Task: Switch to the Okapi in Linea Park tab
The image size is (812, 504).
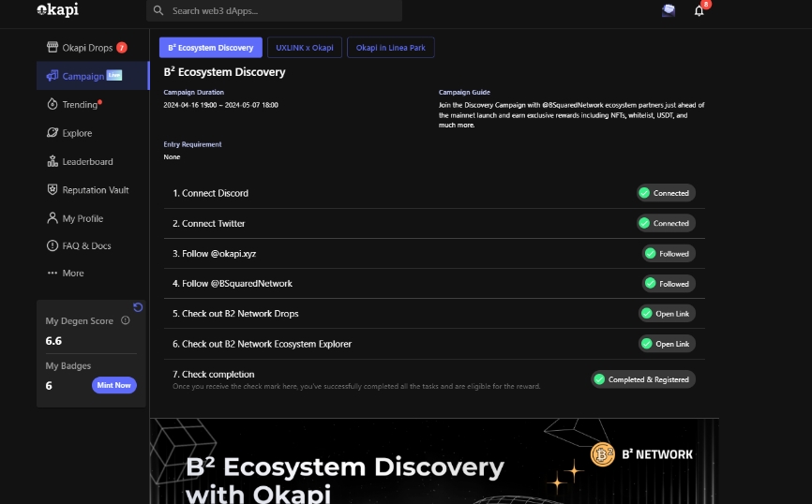Action: [x=390, y=48]
